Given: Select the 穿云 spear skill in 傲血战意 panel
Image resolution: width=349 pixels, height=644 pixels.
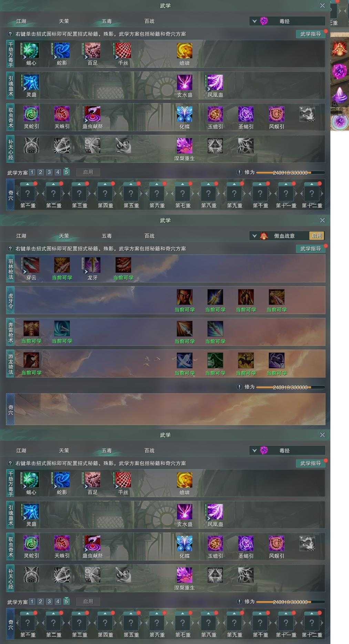Looking at the screenshot, I should coord(31,265).
